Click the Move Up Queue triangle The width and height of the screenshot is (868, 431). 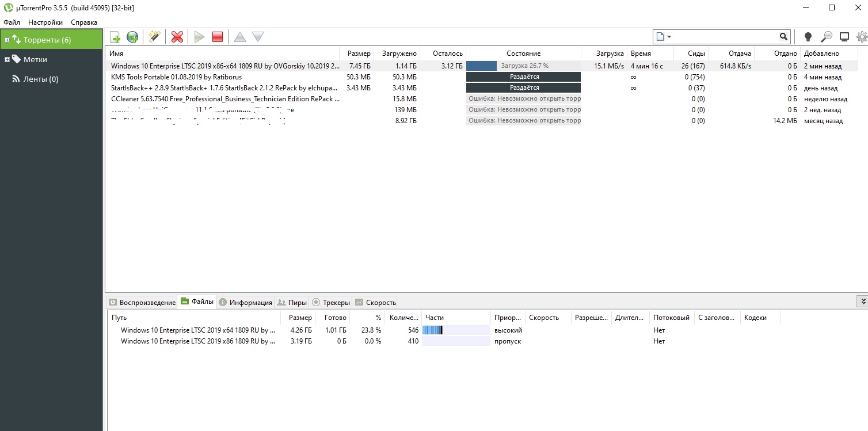coord(240,37)
